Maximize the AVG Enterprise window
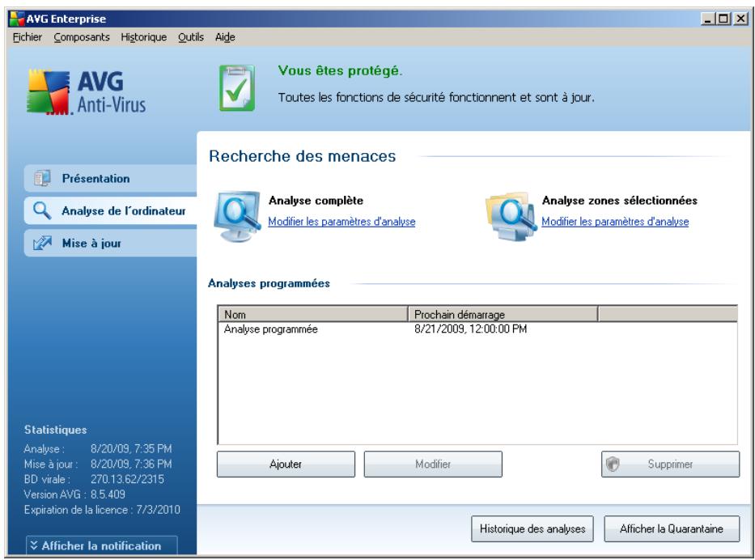Image resolution: width=755 pixels, height=560 pixels. coord(723,19)
